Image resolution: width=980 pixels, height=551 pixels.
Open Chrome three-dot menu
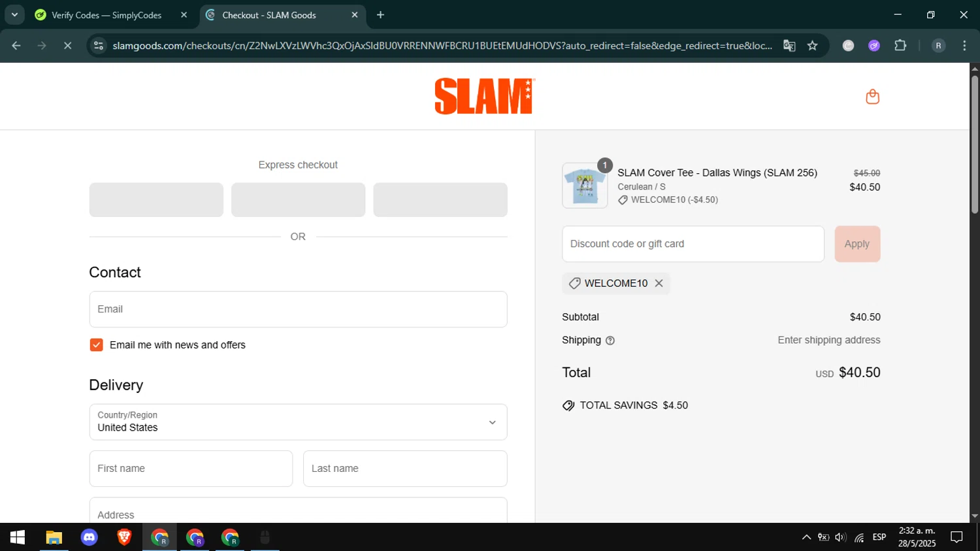click(x=964, y=45)
